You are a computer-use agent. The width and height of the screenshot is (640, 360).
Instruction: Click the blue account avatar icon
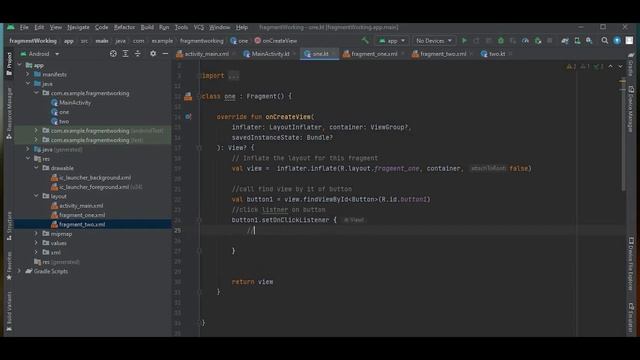[x=617, y=40]
